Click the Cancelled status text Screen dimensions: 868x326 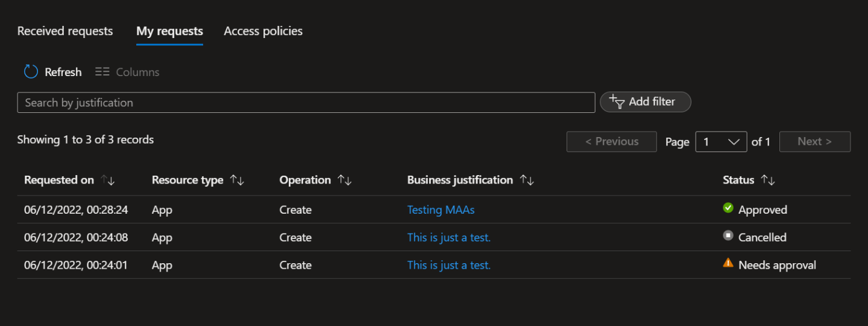[x=763, y=237]
